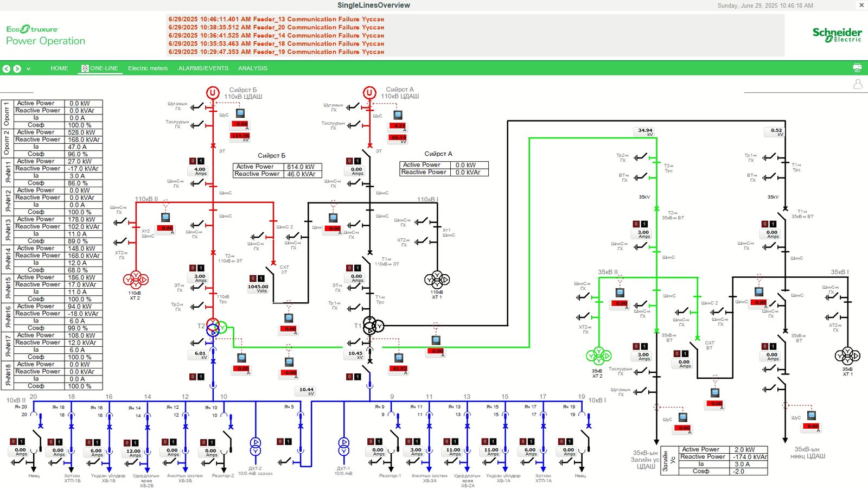Click the black 1 button for Яч 18

click(x=59, y=442)
